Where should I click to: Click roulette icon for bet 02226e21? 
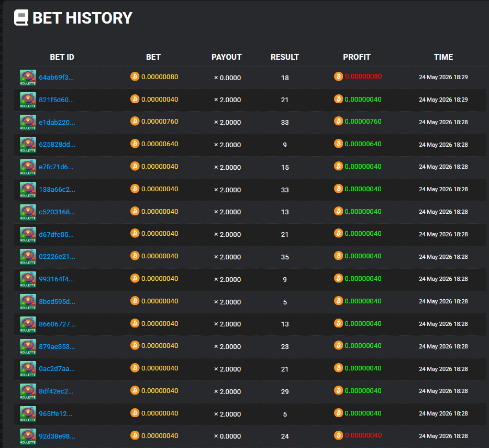point(28,257)
